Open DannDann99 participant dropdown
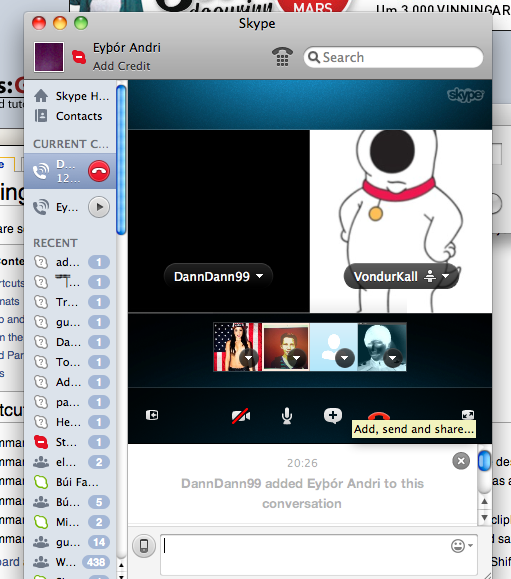Image resolution: width=511 pixels, height=579 pixels. click(x=260, y=276)
